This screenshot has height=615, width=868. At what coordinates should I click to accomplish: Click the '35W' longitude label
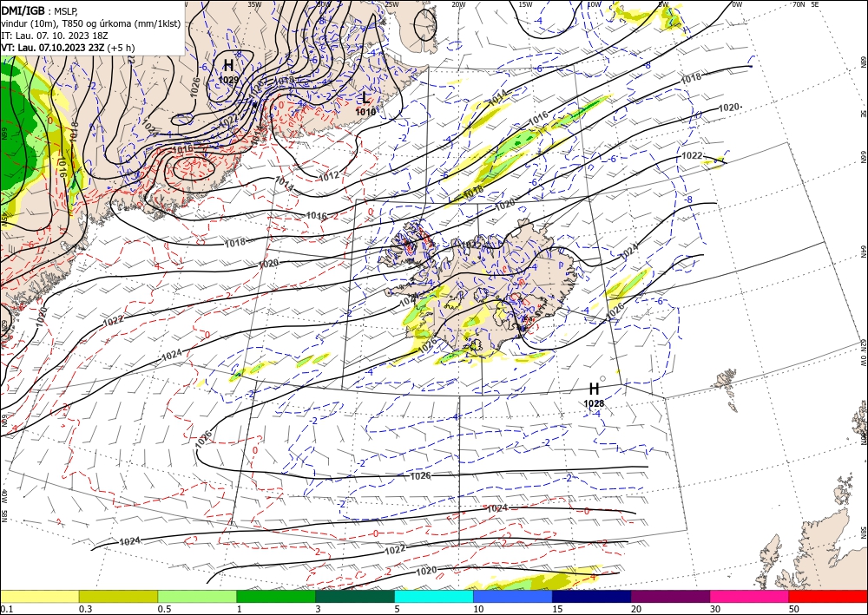pyautogui.click(x=253, y=4)
